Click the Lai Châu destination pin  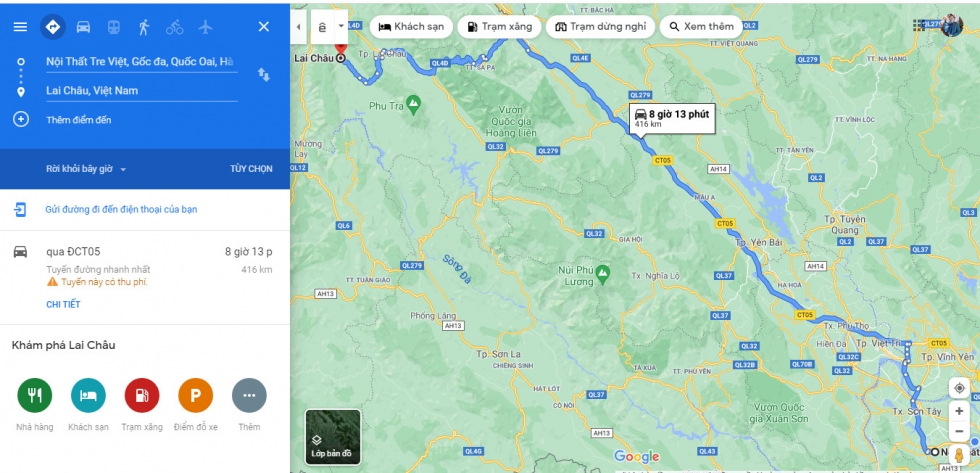[x=341, y=50]
